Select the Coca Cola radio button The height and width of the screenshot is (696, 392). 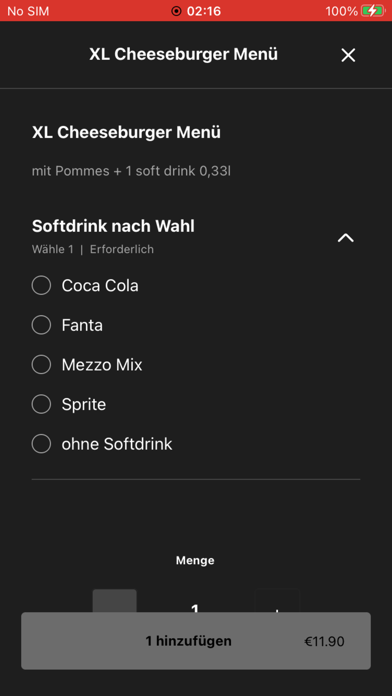(41, 285)
